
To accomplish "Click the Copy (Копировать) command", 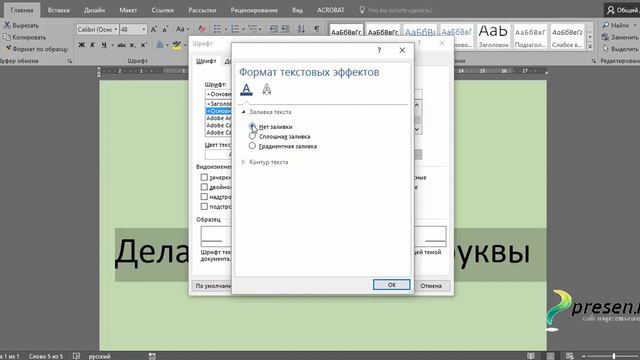I will (x=24, y=37).
